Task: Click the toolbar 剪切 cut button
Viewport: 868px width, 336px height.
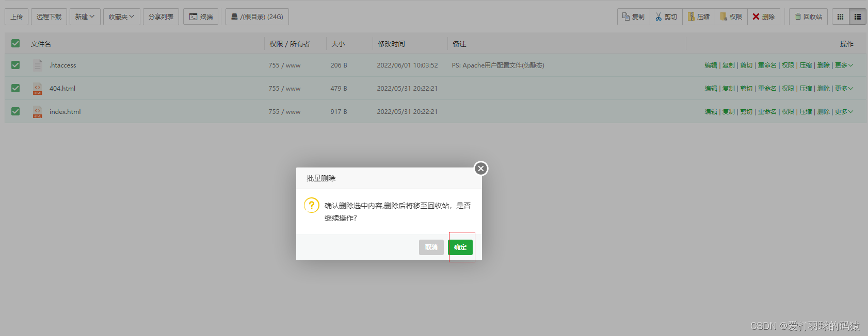Action: click(x=666, y=16)
